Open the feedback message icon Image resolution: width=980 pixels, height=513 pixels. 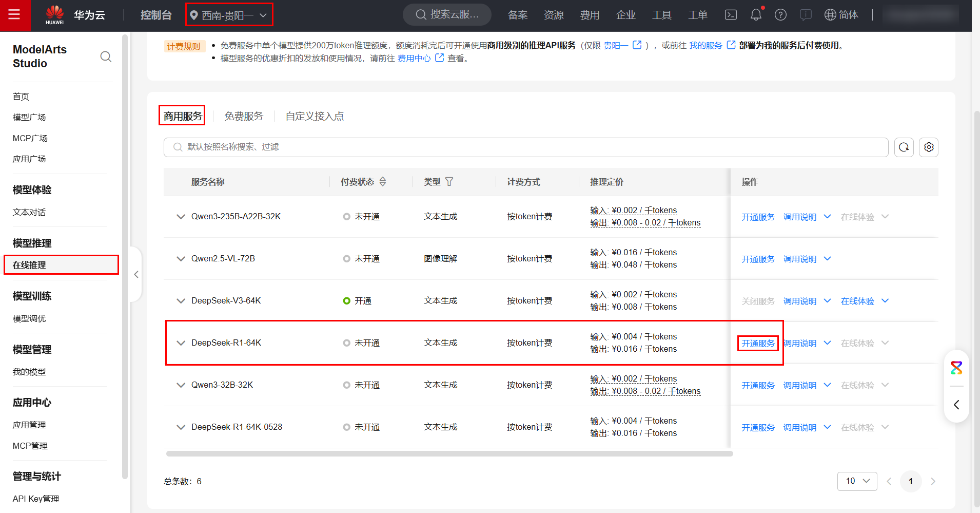click(x=806, y=15)
